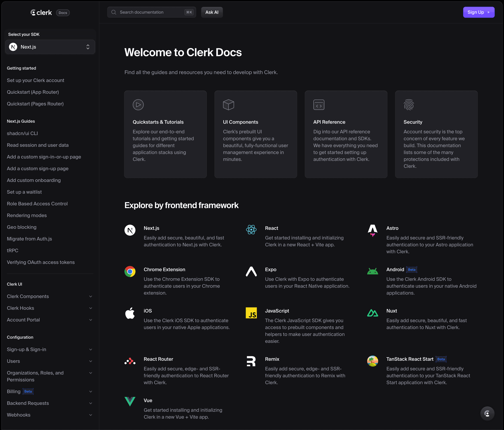Select the JavaScript SDK icon
504x430 pixels.
[x=251, y=313]
